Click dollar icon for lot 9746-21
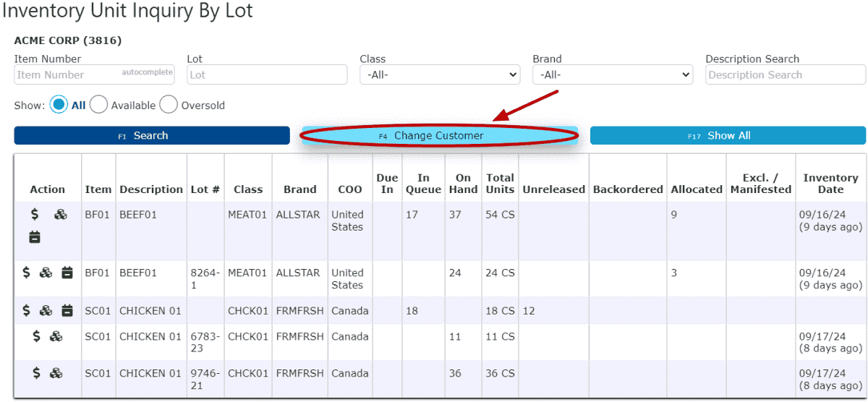Image resolution: width=868 pixels, height=402 pixels. [36, 373]
